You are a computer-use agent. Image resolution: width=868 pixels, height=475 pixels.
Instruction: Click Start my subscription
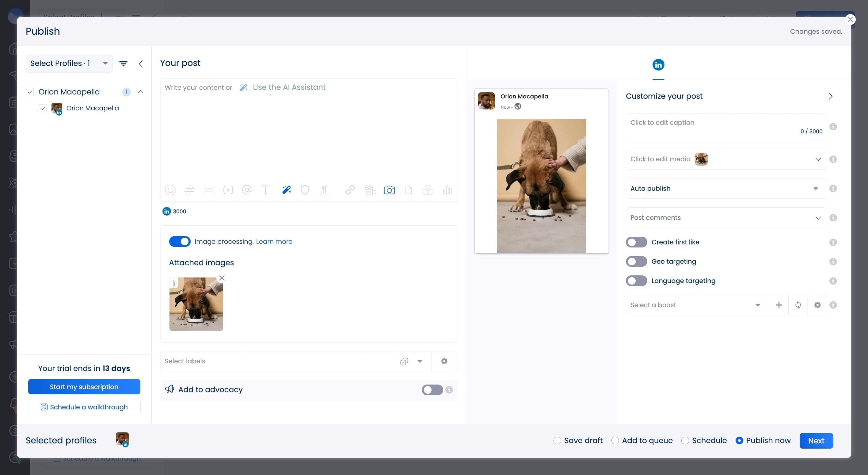(x=84, y=387)
